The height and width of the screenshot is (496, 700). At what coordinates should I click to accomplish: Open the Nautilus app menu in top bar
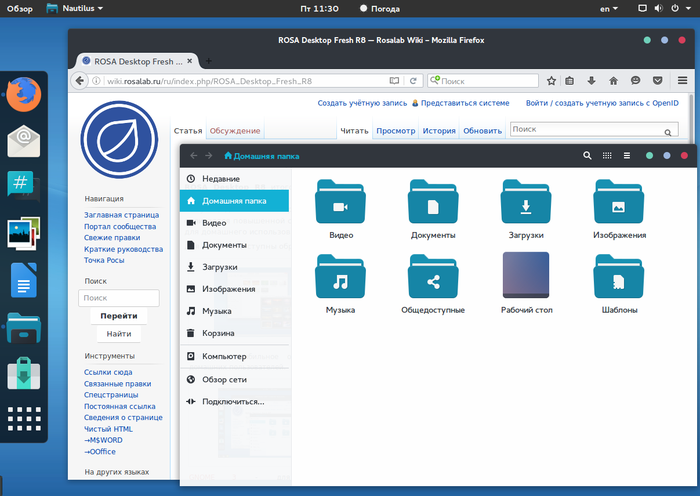click(x=75, y=8)
